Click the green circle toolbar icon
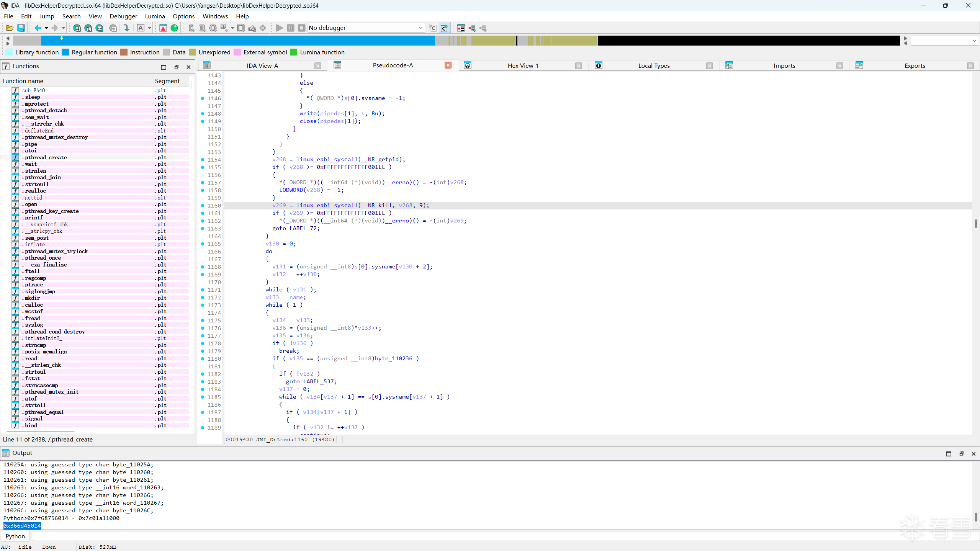 (x=174, y=28)
